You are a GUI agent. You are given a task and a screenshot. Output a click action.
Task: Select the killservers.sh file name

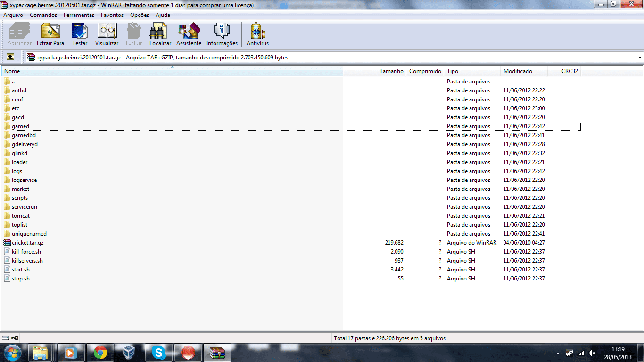pyautogui.click(x=27, y=261)
